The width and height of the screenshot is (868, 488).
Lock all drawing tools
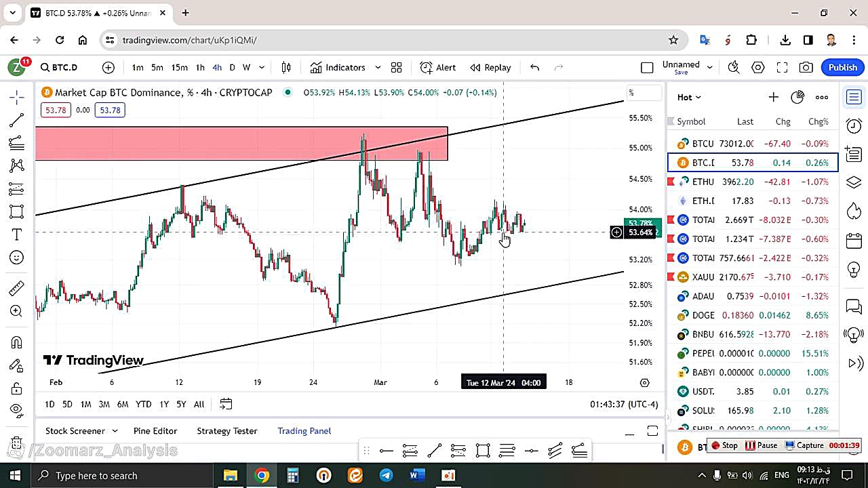coord(17,388)
